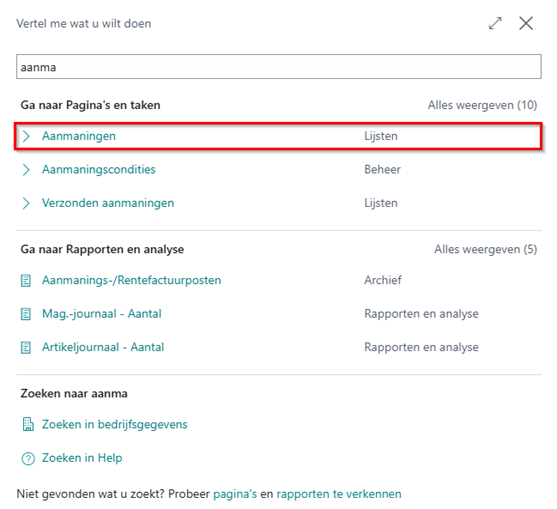
Task: Click the chevron next to Verzonden aanmaningen
Action: tap(26, 203)
